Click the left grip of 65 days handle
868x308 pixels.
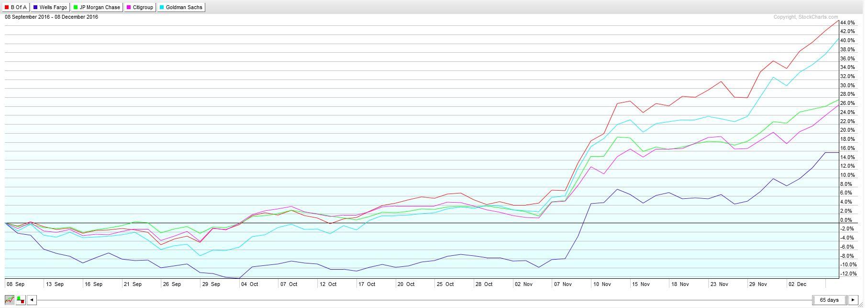814,300
